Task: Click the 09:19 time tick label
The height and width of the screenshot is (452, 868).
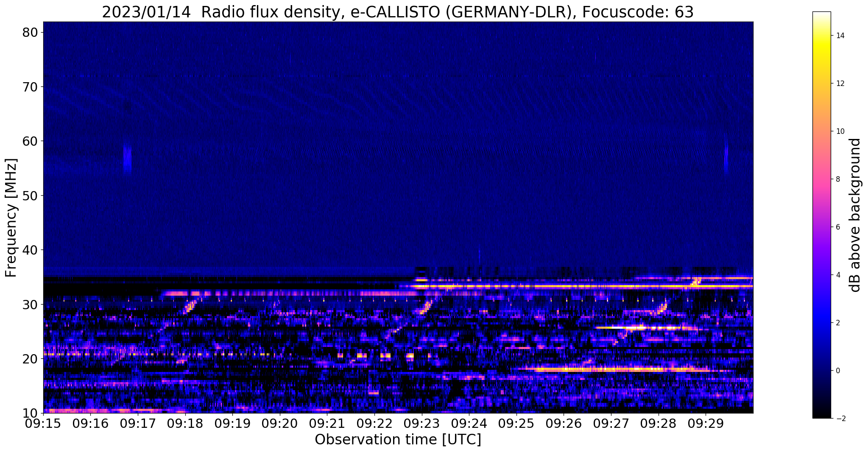Action: (232, 423)
